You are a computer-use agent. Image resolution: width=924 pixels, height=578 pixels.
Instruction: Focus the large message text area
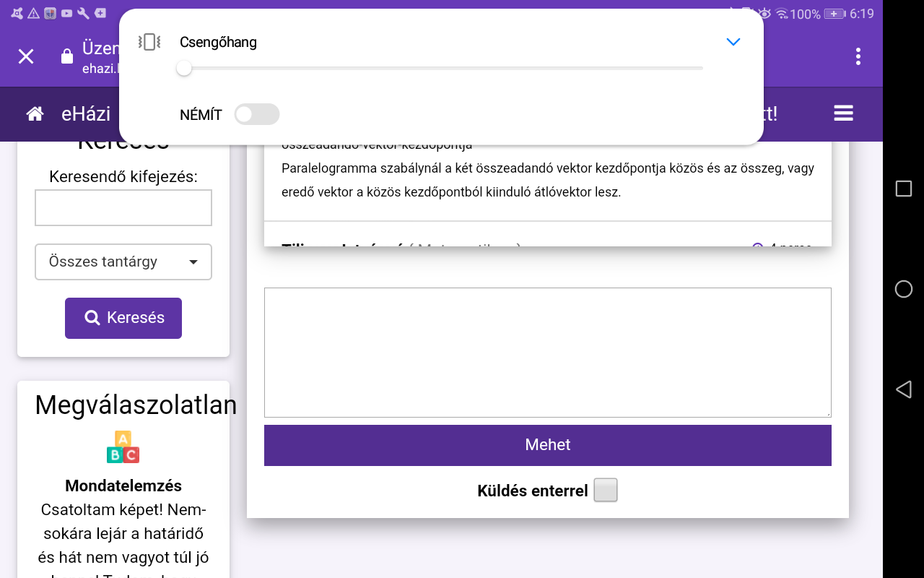coord(547,352)
